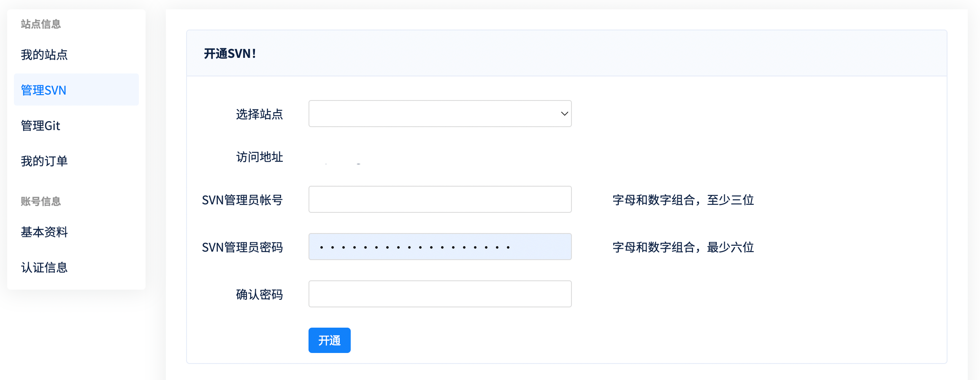Open the 认证信息 sidebar entry
The width and height of the screenshot is (980, 380).
click(44, 268)
